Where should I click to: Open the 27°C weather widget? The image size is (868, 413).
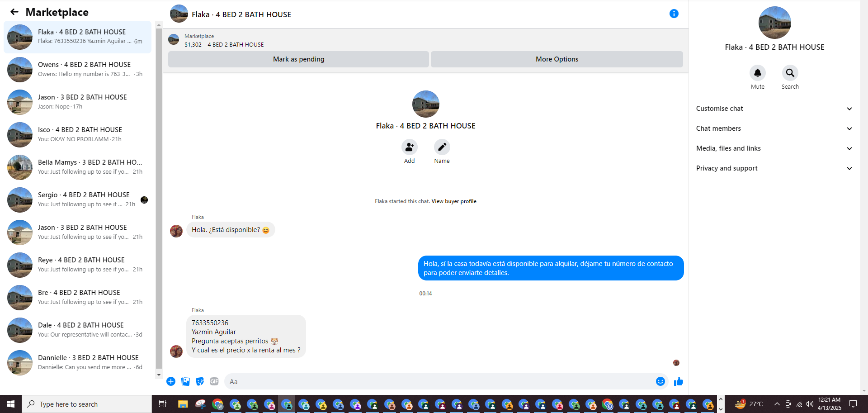748,404
